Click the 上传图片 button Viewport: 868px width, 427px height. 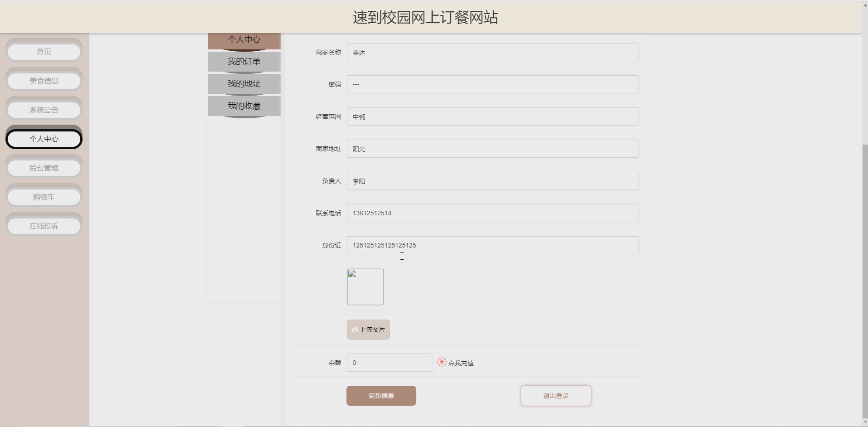click(x=368, y=330)
